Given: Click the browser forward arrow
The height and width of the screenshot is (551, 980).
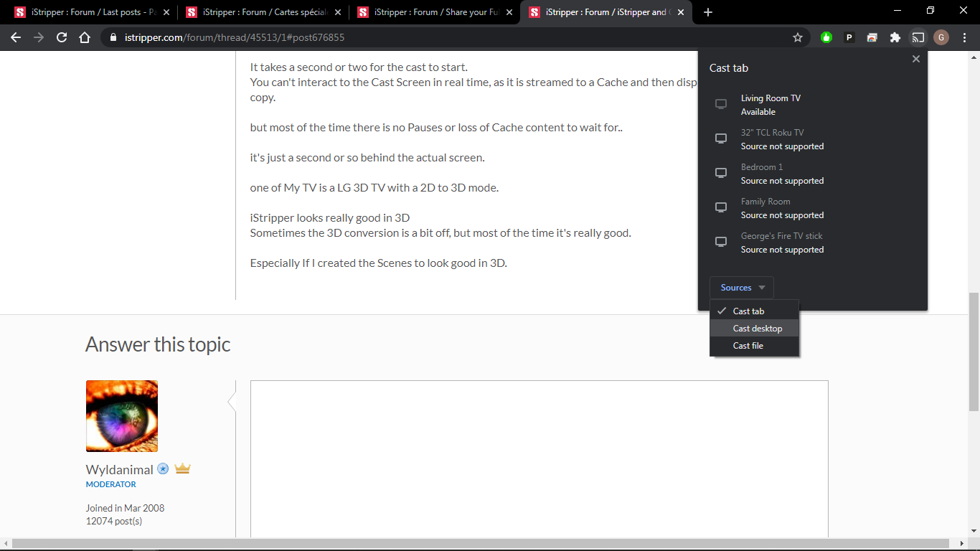Looking at the screenshot, I should tap(39, 37).
